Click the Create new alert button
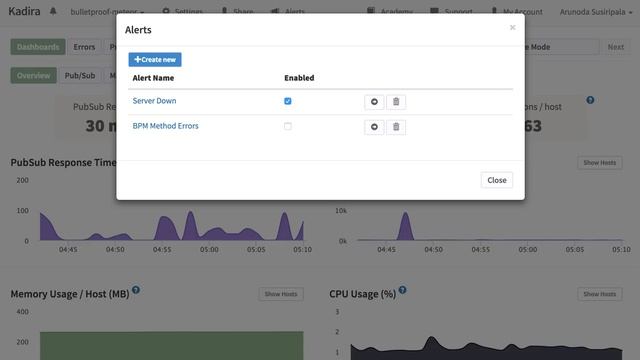Screen dimensions: 640x360 click(x=155, y=60)
